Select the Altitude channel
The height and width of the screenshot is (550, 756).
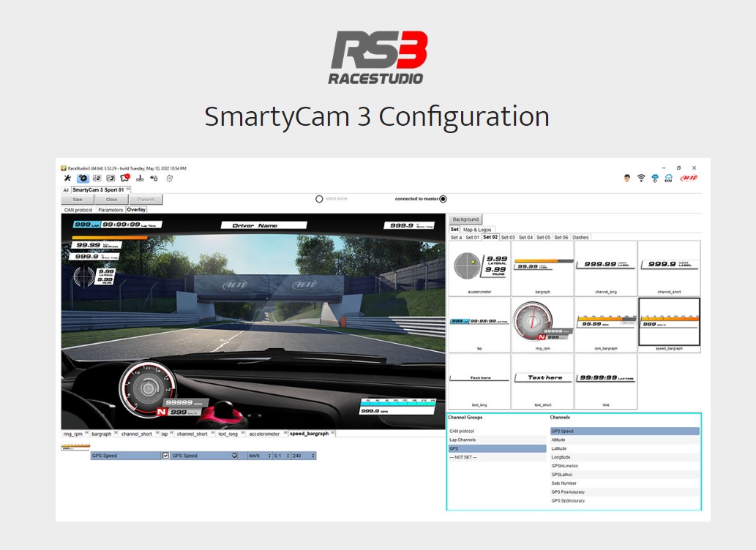click(625, 440)
